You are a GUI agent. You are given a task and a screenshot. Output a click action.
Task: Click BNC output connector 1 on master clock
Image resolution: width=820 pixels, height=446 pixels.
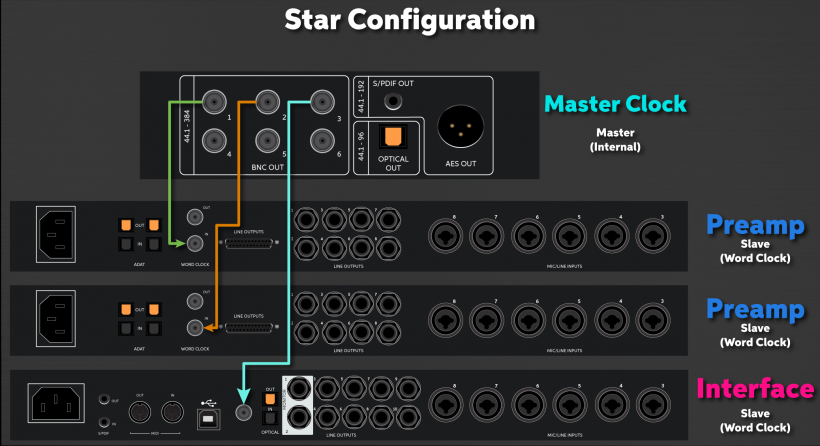[x=214, y=101]
